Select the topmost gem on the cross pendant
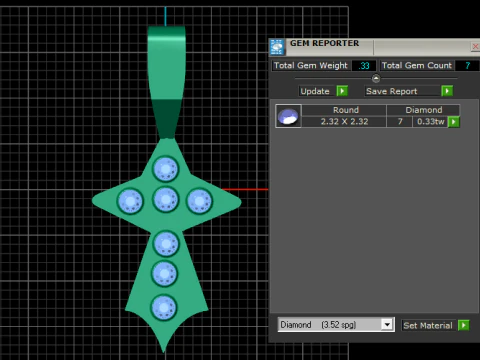 click(166, 169)
